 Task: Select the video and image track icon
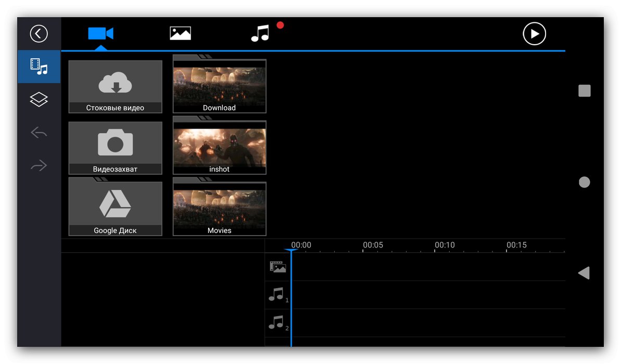tap(277, 267)
